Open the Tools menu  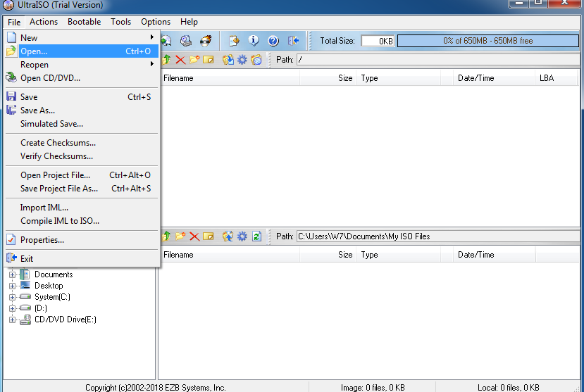coord(120,22)
